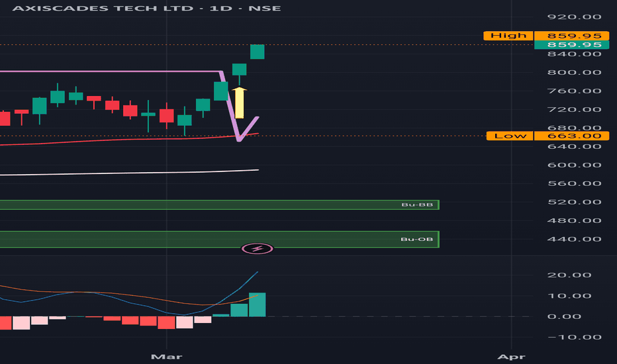Click the 440.00 price axis value
The height and width of the screenshot is (364, 617).
click(574, 240)
